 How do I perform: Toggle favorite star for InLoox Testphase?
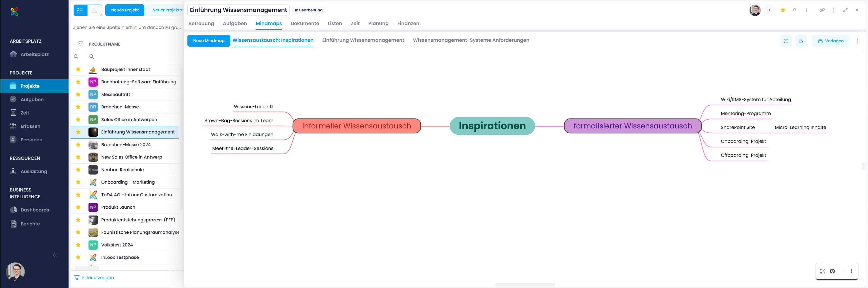pyautogui.click(x=78, y=257)
